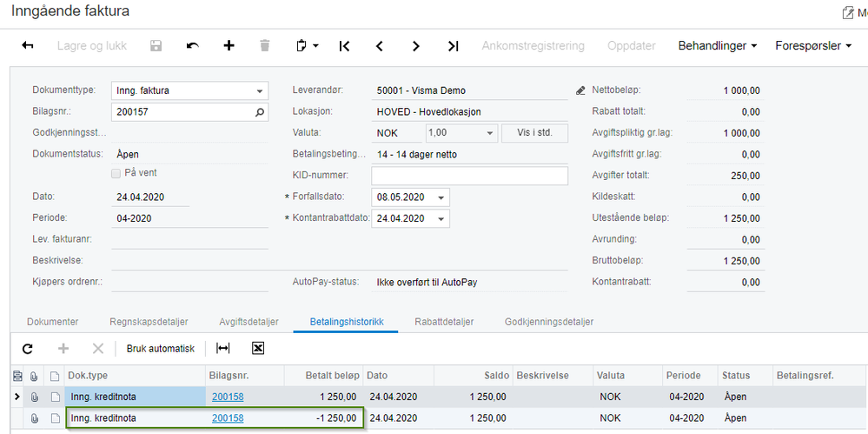
Task: Go back with the left arrow icon
Action: [27, 46]
